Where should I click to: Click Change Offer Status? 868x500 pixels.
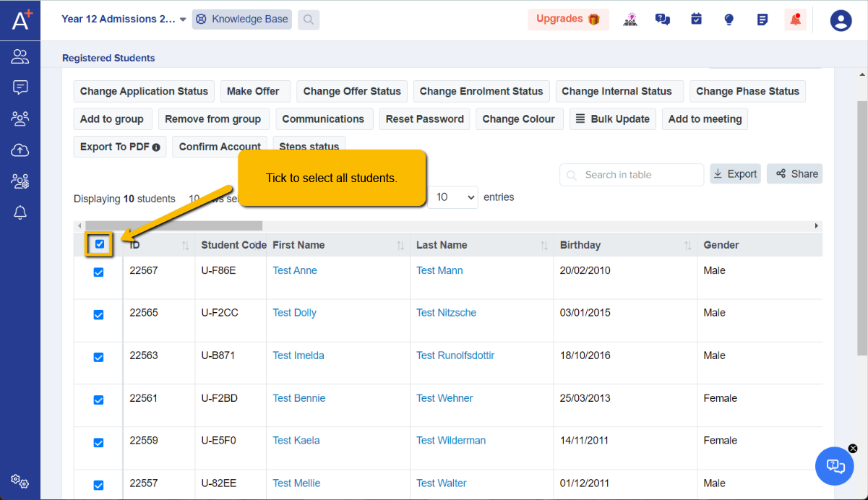[x=352, y=91]
